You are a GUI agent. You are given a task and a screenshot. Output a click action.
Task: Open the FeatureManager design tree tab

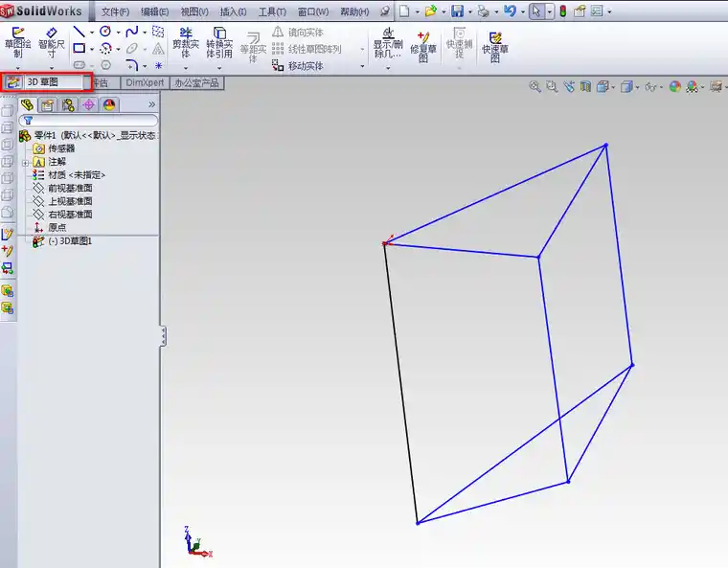tap(27, 105)
